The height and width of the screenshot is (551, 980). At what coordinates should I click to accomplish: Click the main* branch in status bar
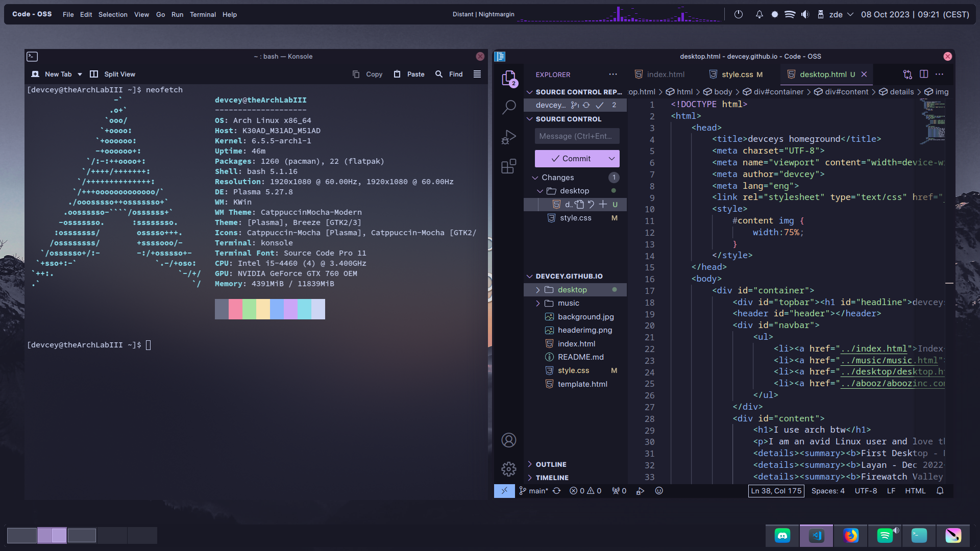533,491
